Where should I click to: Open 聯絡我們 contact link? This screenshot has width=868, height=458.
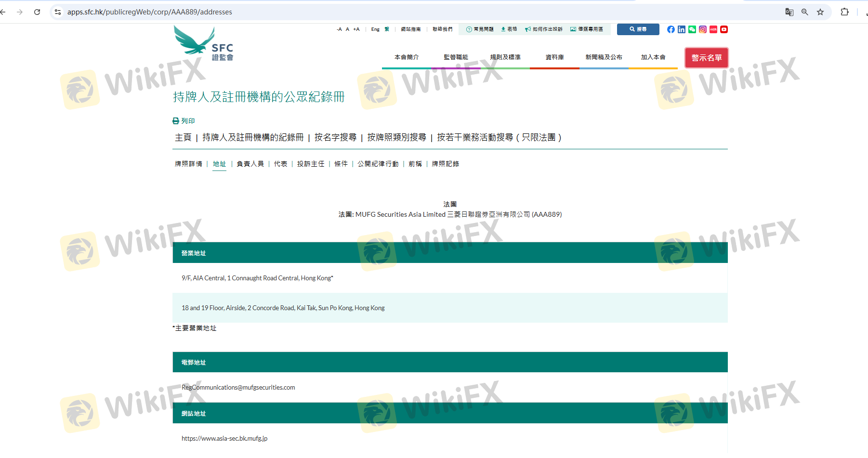pyautogui.click(x=442, y=29)
